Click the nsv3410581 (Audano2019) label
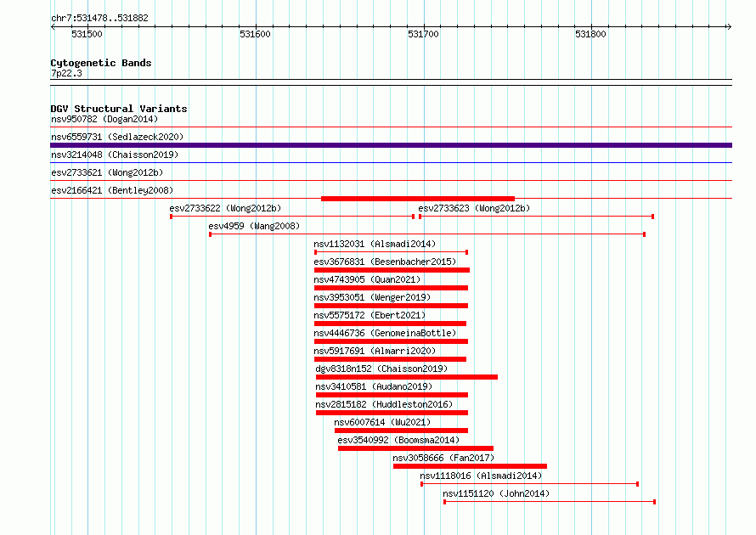 (374, 386)
